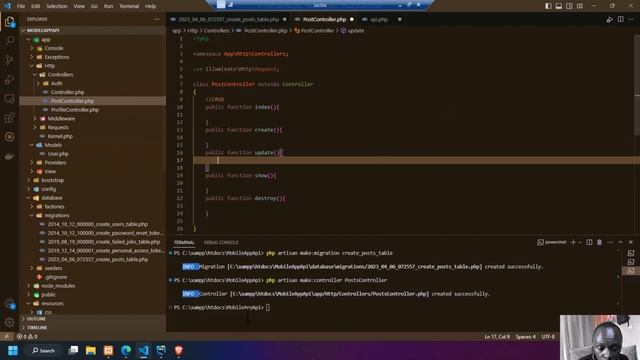This screenshot has height=360, width=640.
Task: Open the Run and Debug view
Action: (x=9, y=79)
